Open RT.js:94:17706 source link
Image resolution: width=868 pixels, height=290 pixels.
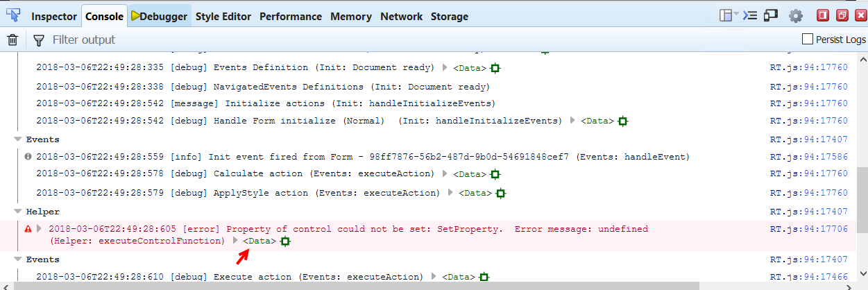click(x=808, y=228)
